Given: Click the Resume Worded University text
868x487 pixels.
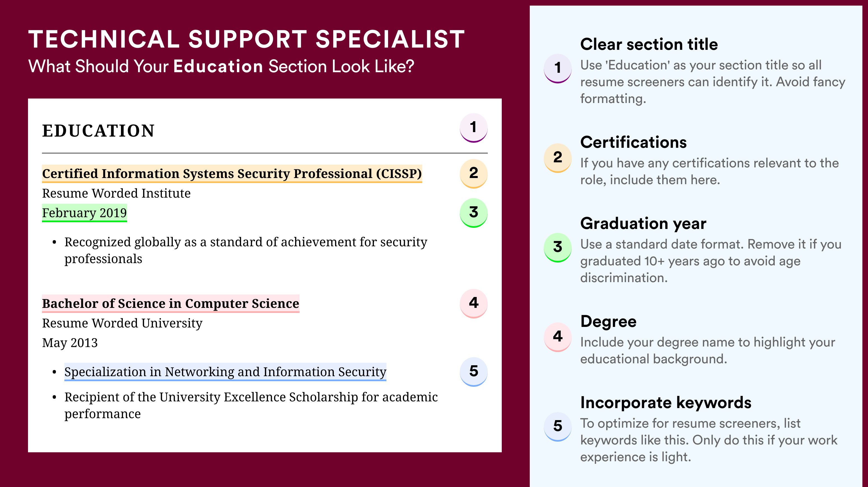Looking at the screenshot, I should click(122, 323).
